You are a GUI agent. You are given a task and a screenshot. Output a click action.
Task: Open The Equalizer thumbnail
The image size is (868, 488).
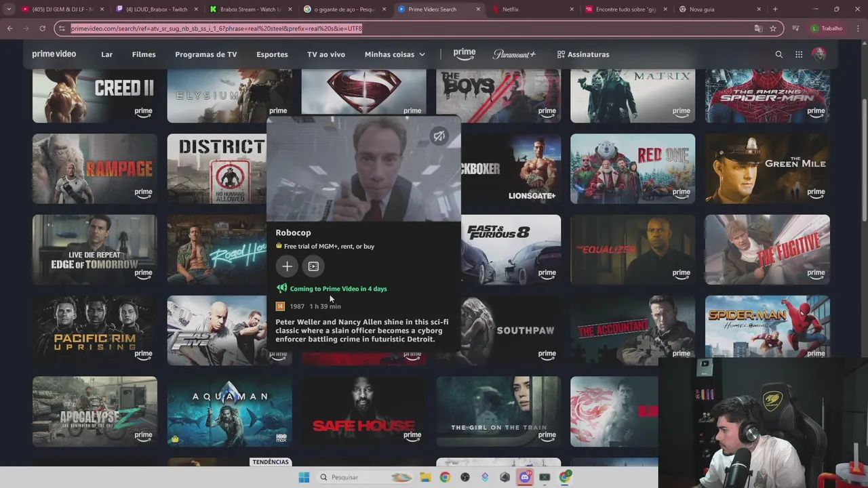[633, 249]
